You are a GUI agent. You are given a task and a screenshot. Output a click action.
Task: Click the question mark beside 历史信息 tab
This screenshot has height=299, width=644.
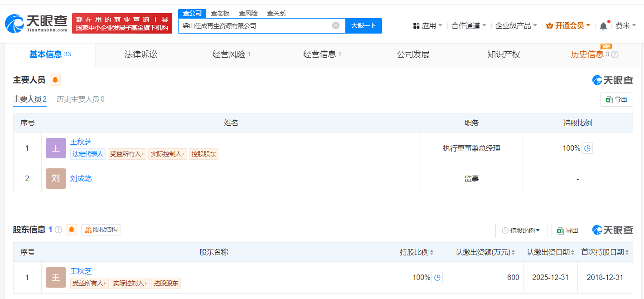615,54
